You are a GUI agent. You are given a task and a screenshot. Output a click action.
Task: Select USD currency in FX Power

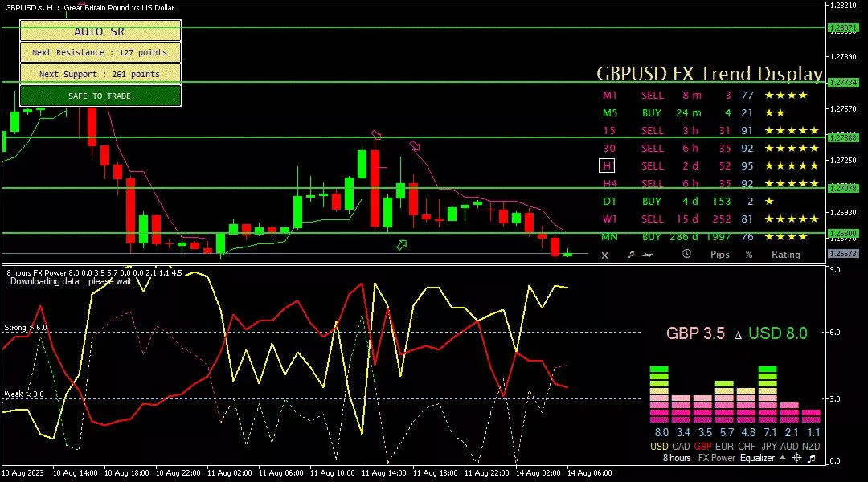pyautogui.click(x=659, y=446)
